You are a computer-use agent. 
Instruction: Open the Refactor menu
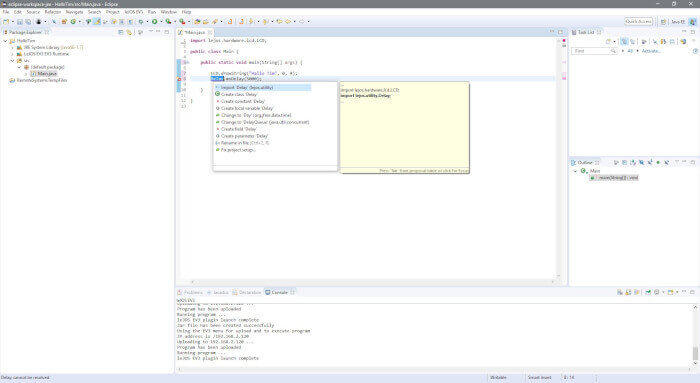(53, 12)
